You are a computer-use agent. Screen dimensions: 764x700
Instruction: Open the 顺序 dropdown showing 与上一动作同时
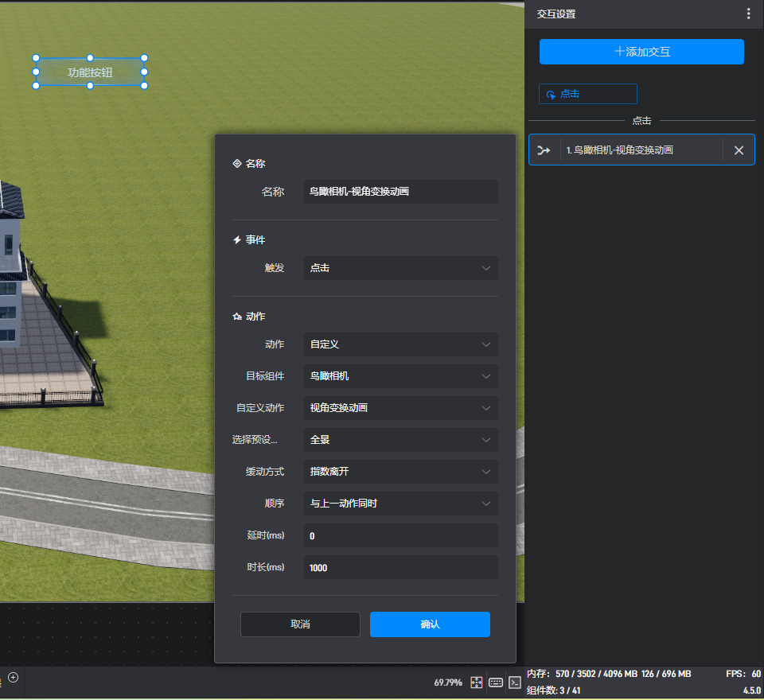click(400, 504)
